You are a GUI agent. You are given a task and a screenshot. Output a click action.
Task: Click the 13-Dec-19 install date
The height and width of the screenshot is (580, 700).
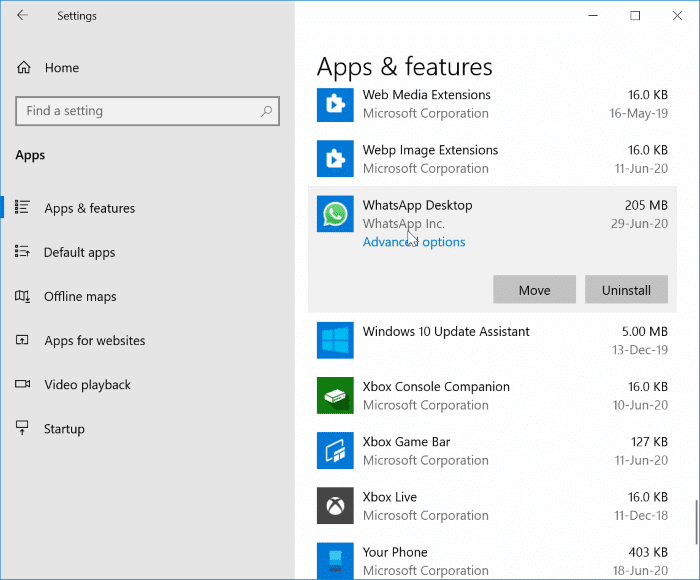pyautogui.click(x=640, y=350)
